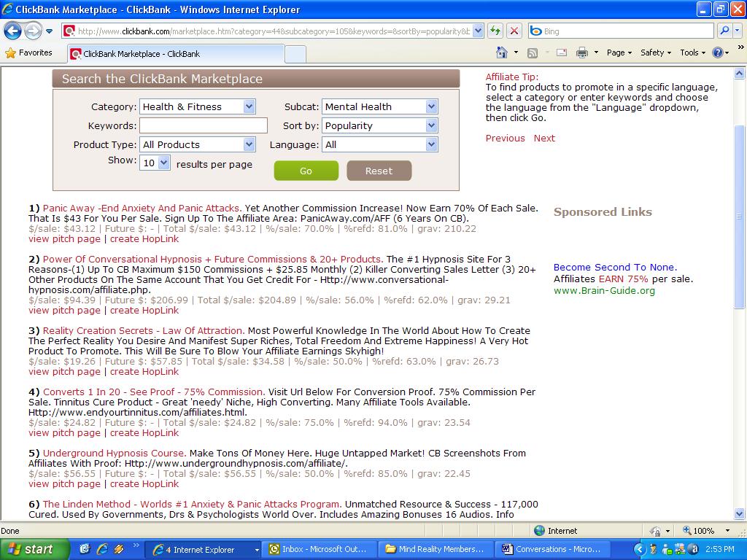Open The Linden Method product link
The width and height of the screenshot is (747, 560).
tap(193, 504)
